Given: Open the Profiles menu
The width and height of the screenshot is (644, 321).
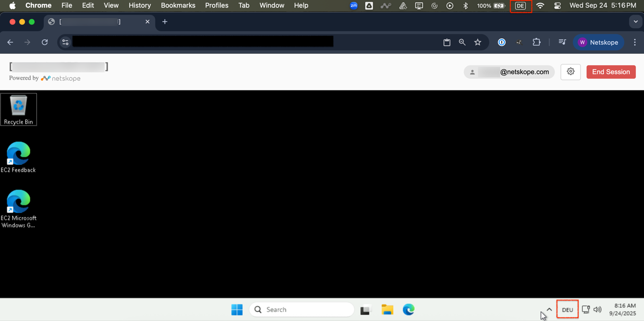Looking at the screenshot, I should [217, 6].
